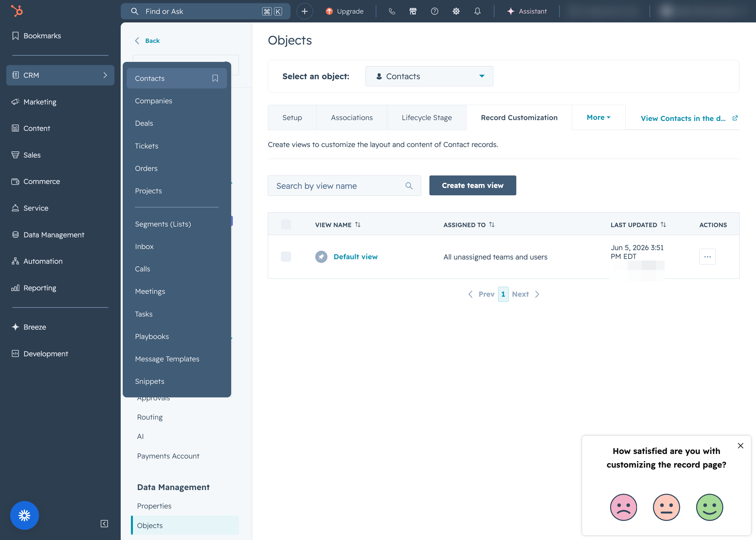The height and width of the screenshot is (540, 756).
Task: Open View Contacts in the database link
Action: [689, 118]
